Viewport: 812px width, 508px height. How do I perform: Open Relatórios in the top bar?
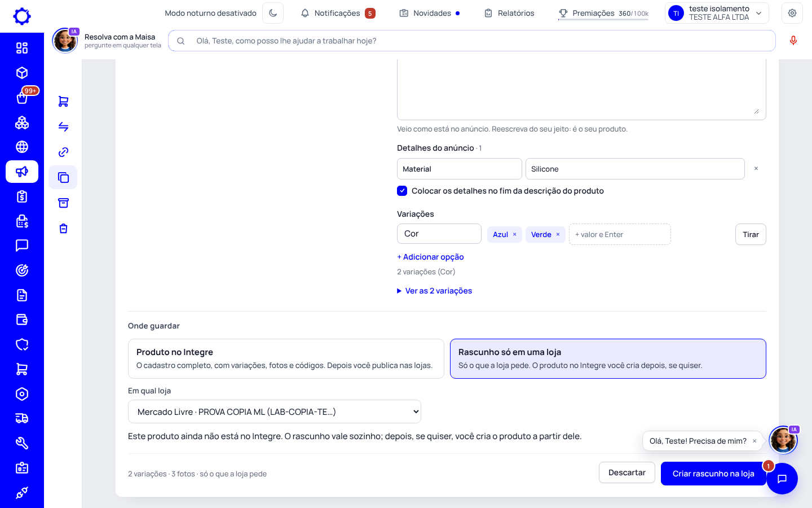tap(509, 13)
